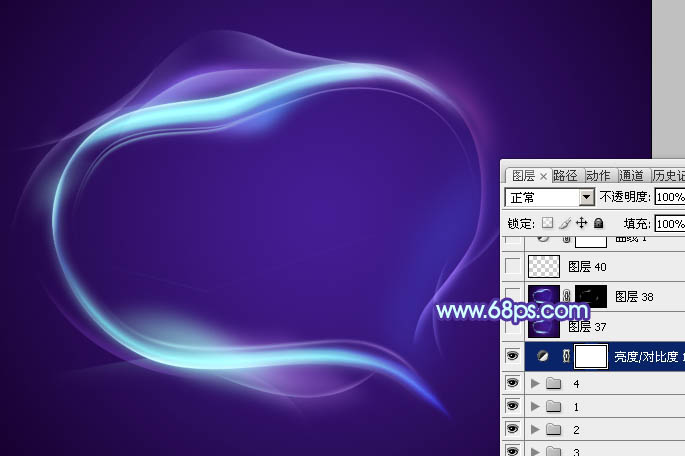Expand layer group 4
This screenshot has height=456, width=685.
[535, 383]
